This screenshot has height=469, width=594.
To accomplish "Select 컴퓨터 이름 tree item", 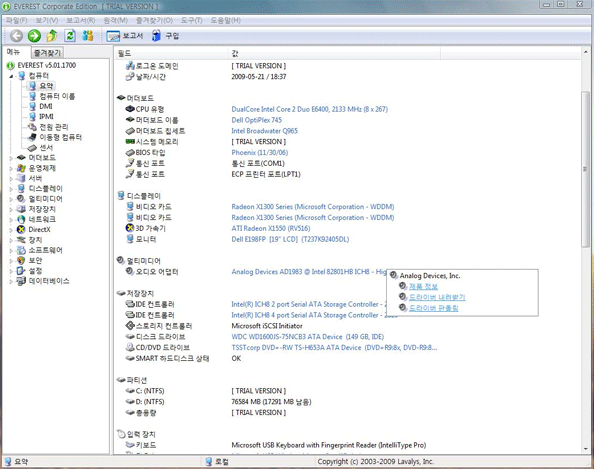I will [57, 96].
